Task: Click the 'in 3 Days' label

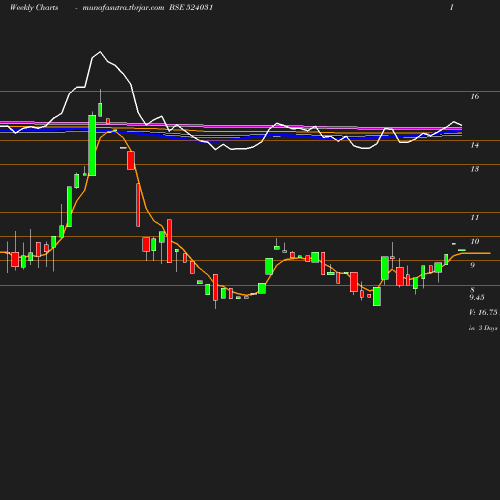Action: (483, 328)
